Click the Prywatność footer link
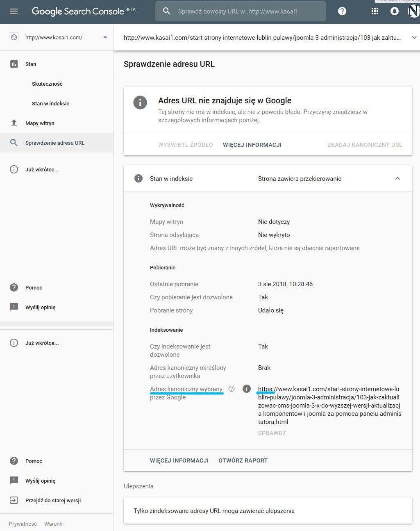The height and width of the screenshot is (531, 420). [x=23, y=524]
